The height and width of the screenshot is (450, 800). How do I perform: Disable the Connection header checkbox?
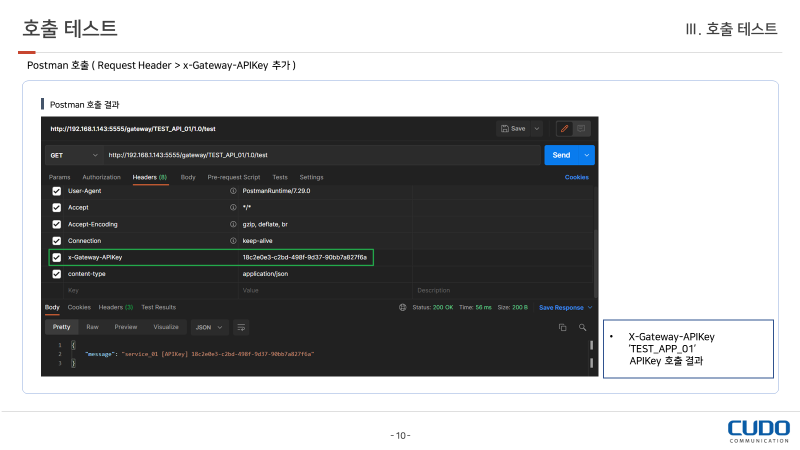pyautogui.click(x=56, y=241)
